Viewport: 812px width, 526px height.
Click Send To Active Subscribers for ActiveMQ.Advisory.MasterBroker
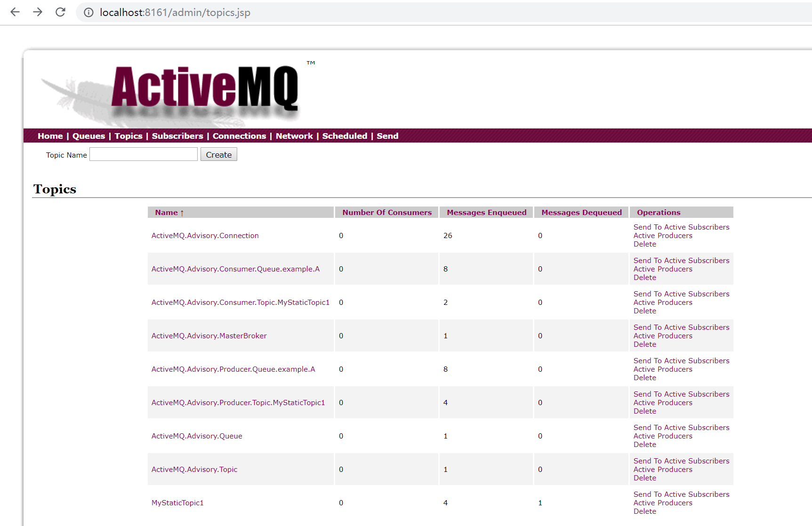681,327
